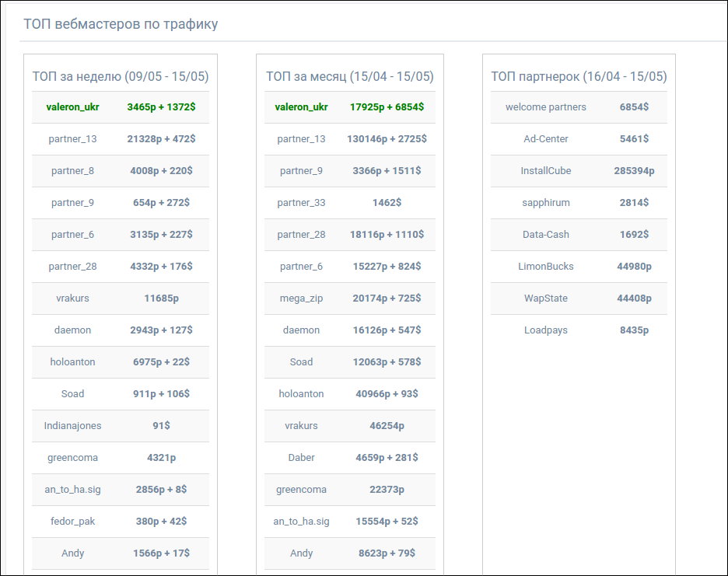Click the 'ТОП вебмастеров по трафику' page heading
728x576 pixels.
click(121, 23)
